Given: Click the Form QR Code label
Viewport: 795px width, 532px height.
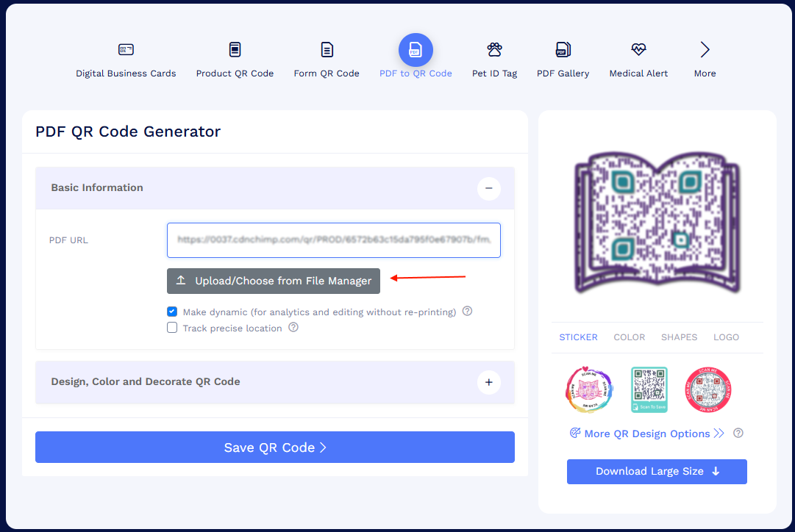Looking at the screenshot, I should click(x=327, y=73).
